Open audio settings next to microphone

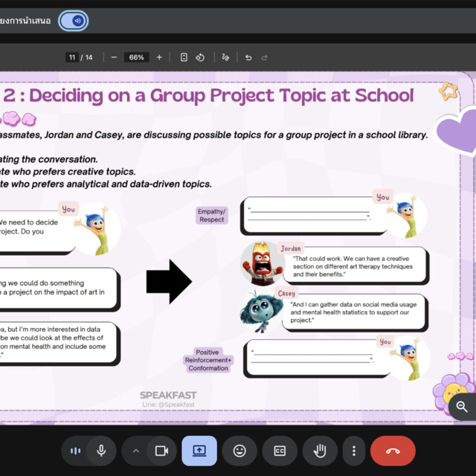[x=75, y=451]
